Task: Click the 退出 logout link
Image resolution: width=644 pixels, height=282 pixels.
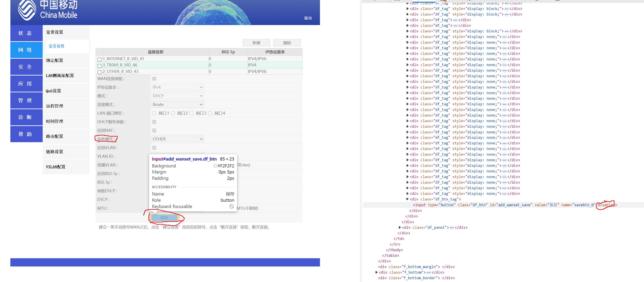Action: (x=308, y=18)
